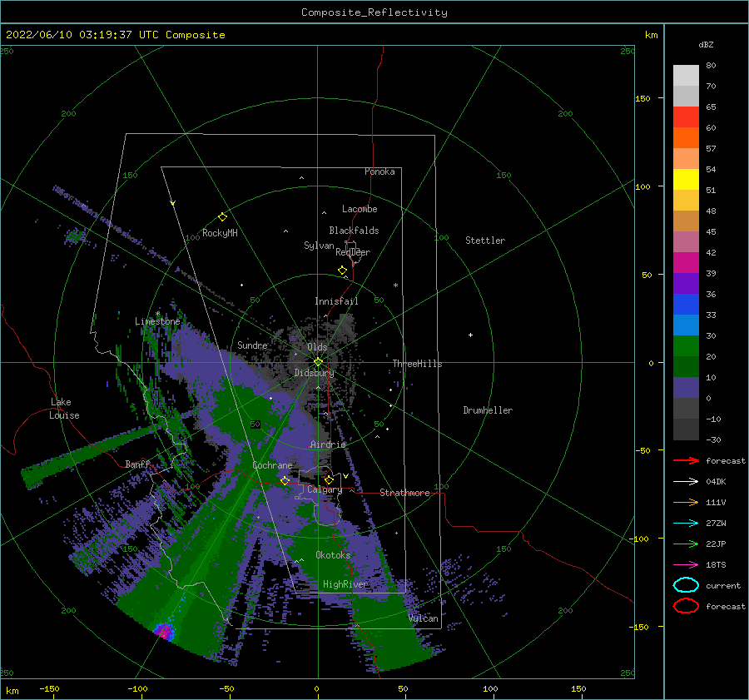This screenshot has width=749, height=700.
Task: Click the Calgary city label
Action: (325, 489)
